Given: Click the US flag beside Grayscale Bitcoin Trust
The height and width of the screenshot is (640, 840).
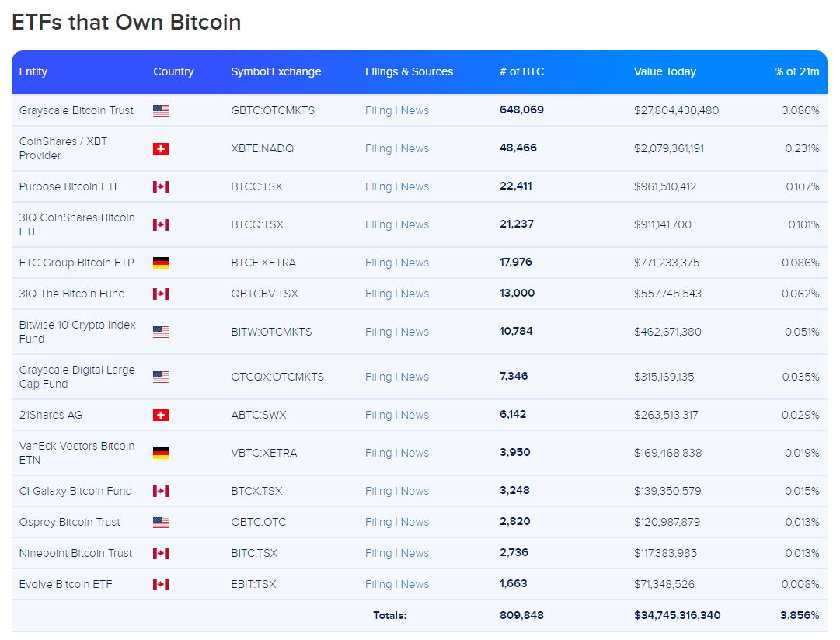Looking at the screenshot, I should (x=161, y=111).
